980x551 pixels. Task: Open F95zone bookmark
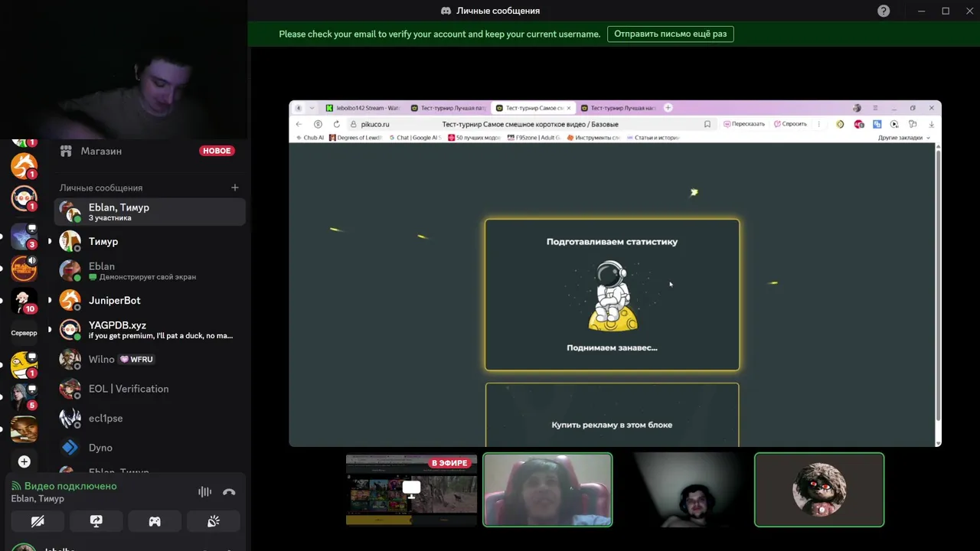[x=534, y=138]
